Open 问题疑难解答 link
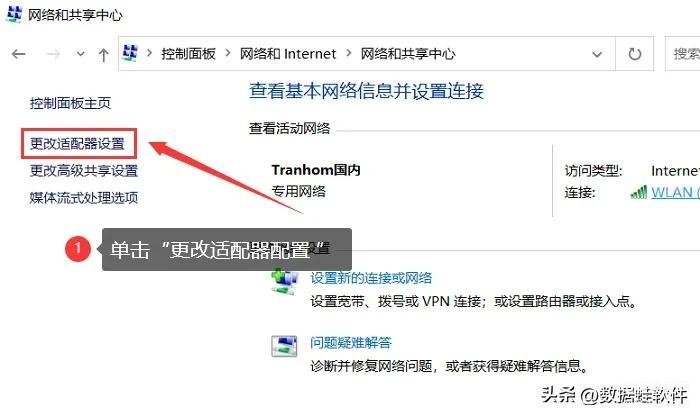This screenshot has height=416, width=700. (x=351, y=343)
